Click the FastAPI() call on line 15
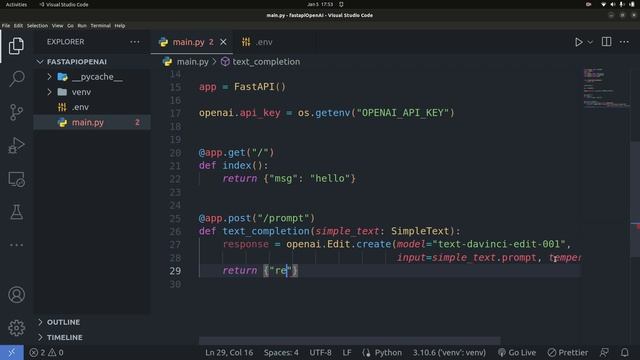Screen dimensions: 640x360 260,87
